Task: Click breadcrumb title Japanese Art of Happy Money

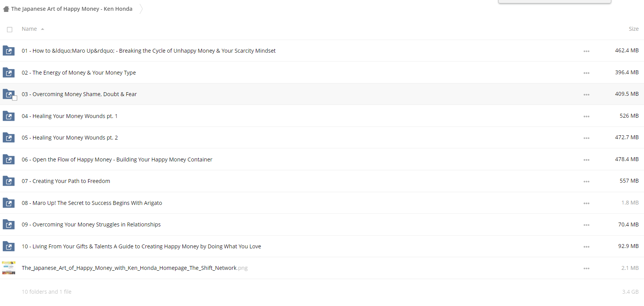Action: pyautogui.click(x=72, y=9)
